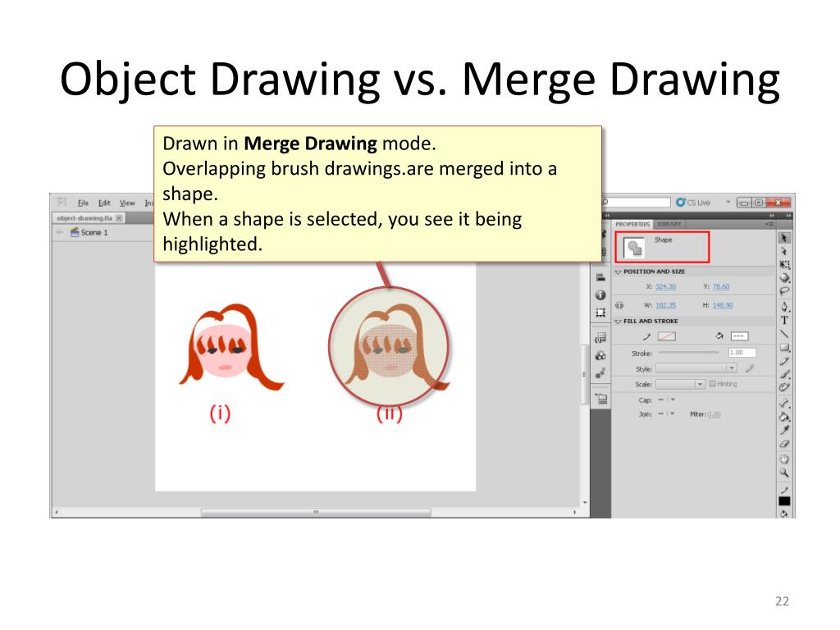
Task: Close the object-drawing.fla document tab
Action: tap(119, 218)
